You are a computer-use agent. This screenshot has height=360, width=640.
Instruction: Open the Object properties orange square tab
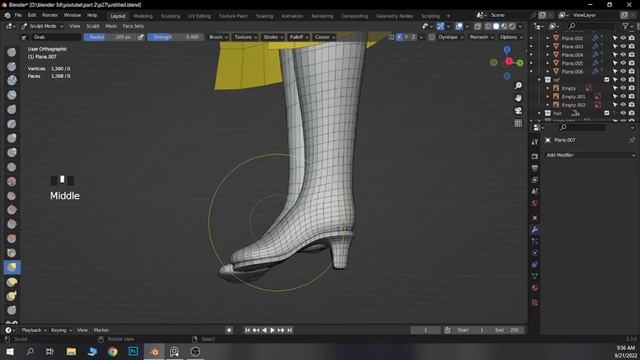tap(535, 218)
